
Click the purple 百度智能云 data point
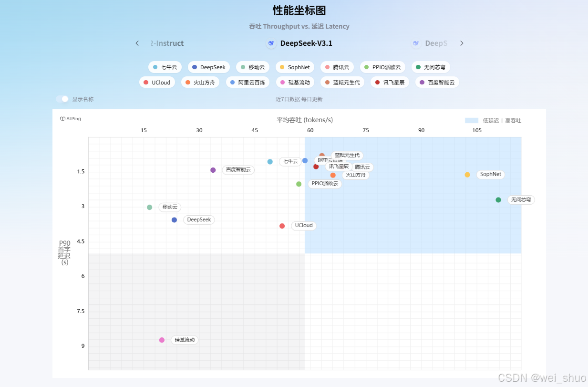point(213,170)
